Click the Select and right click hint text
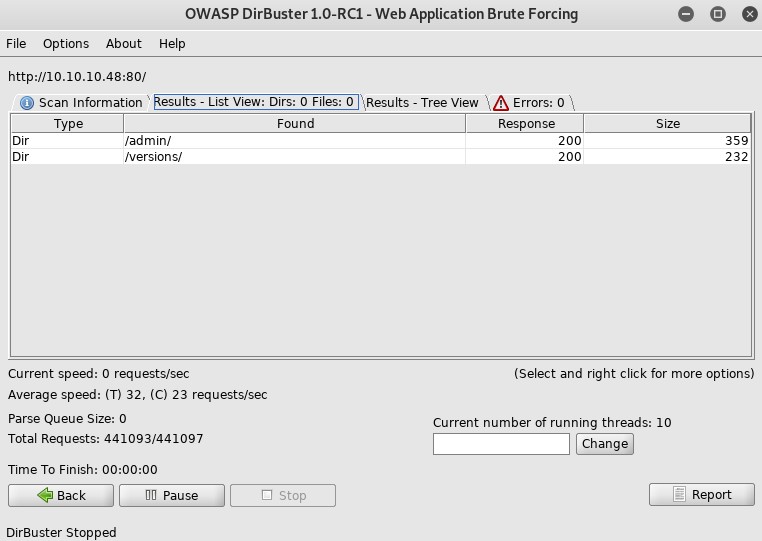The height and width of the screenshot is (541, 762). [x=634, y=374]
